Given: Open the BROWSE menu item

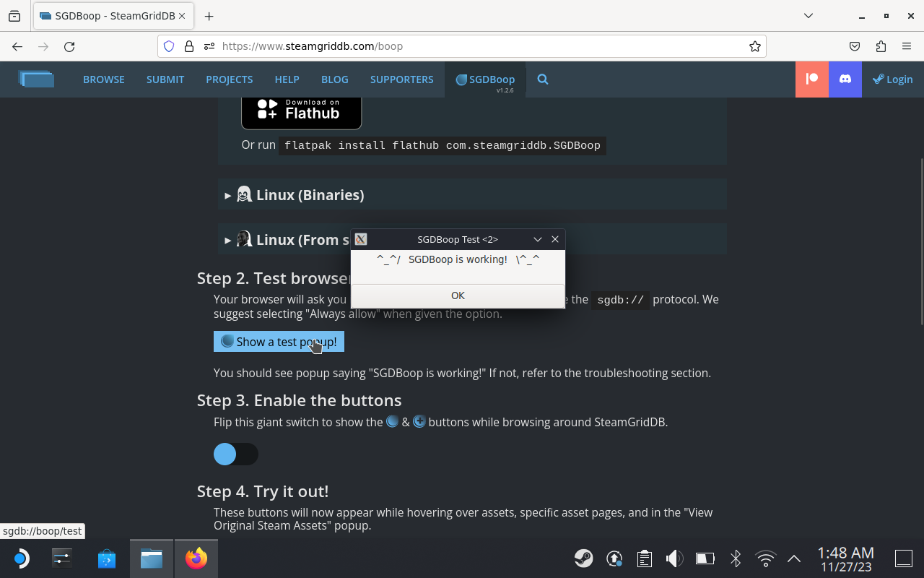Looking at the screenshot, I should 104,79.
